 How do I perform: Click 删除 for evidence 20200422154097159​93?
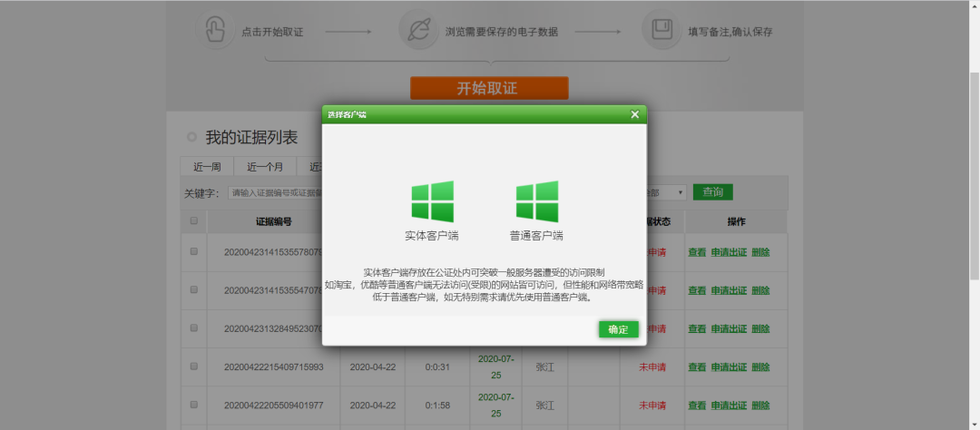(760, 367)
